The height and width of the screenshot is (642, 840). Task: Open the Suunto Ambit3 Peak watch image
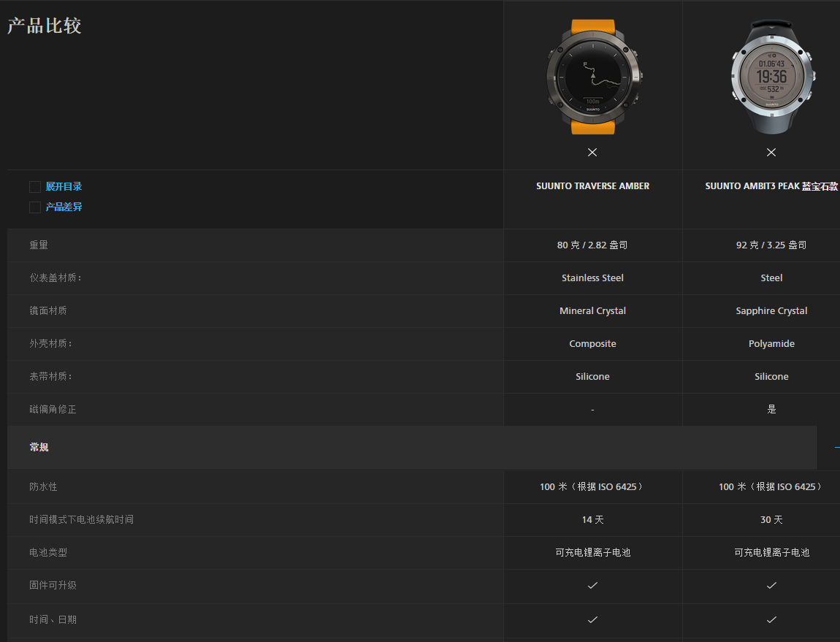pos(772,77)
